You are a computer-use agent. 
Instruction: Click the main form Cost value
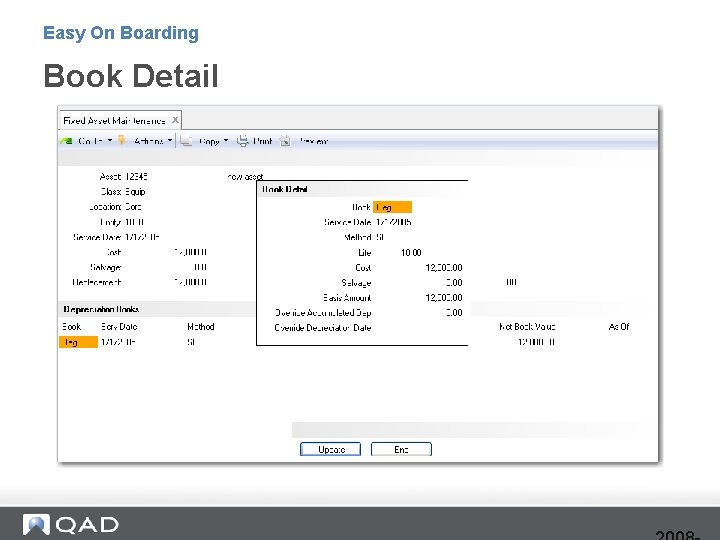pos(190,253)
